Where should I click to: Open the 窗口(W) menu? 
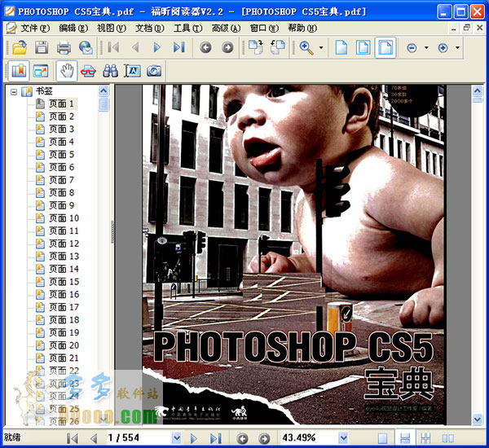[x=264, y=29]
